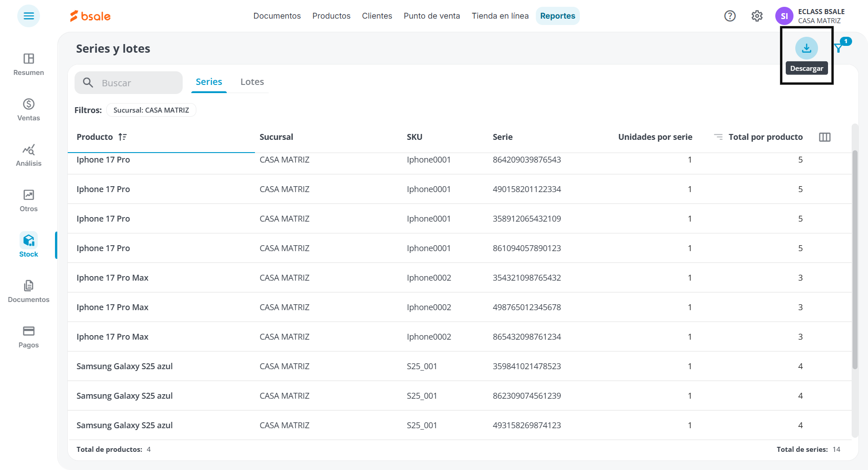
Task: Switch to the Lotes tab
Action: click(x=252, y=82)
